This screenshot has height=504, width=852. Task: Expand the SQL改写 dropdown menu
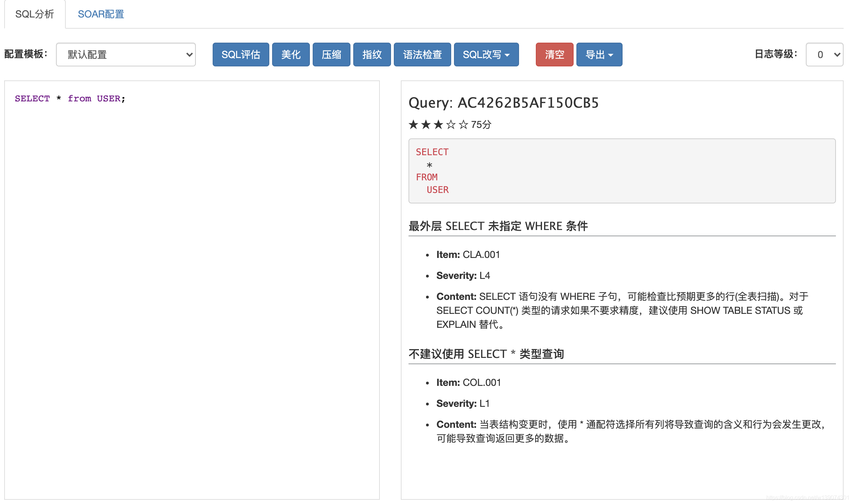pyautogui.click(x=486, y=55)
